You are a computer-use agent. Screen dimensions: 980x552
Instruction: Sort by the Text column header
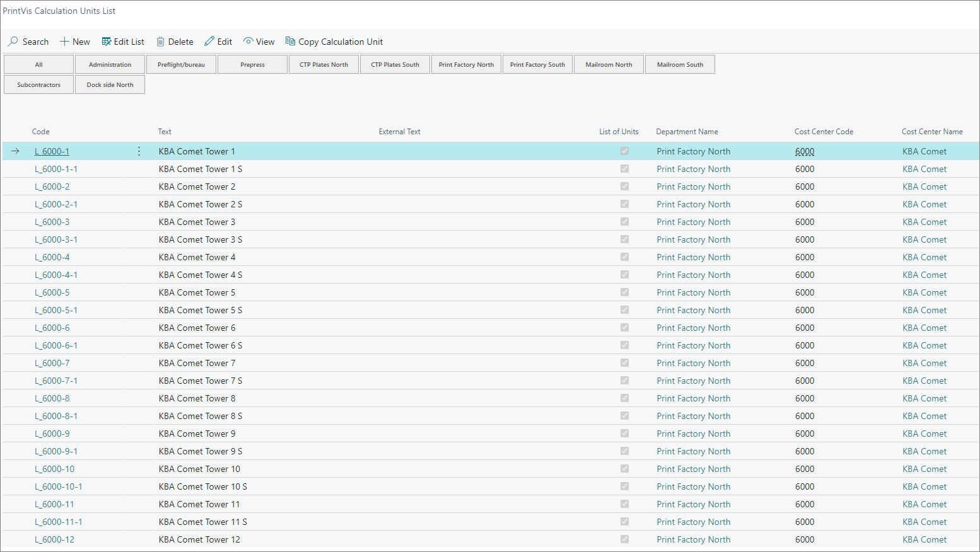tap(165, 132)
